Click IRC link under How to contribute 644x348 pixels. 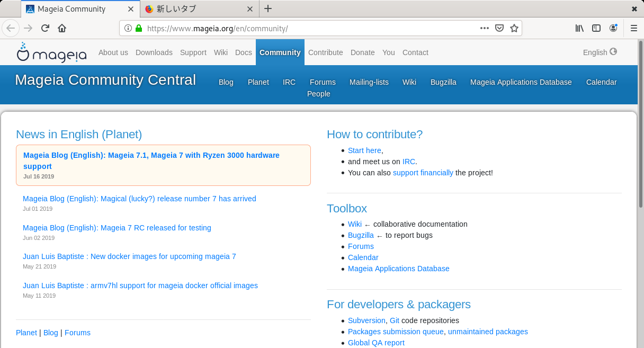[x=409, y=162]
